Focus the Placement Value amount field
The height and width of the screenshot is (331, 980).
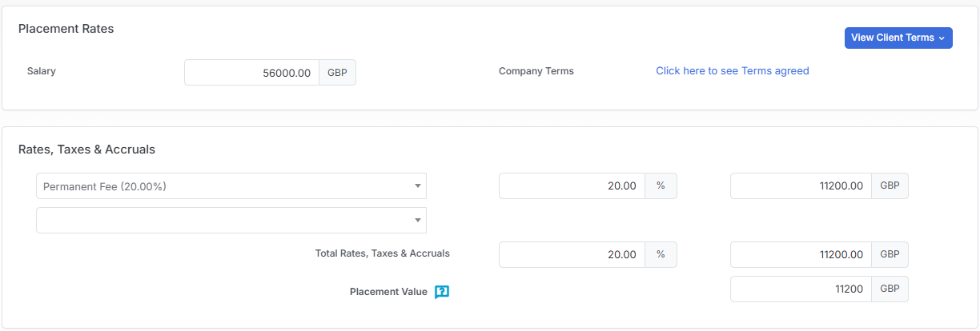pyautogui.click(x=801, y=289)
